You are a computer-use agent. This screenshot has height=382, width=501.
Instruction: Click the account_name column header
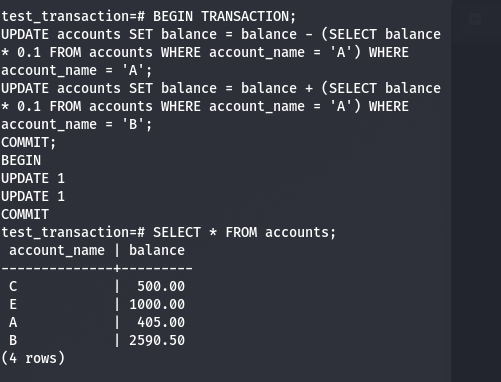pos(57,250)
